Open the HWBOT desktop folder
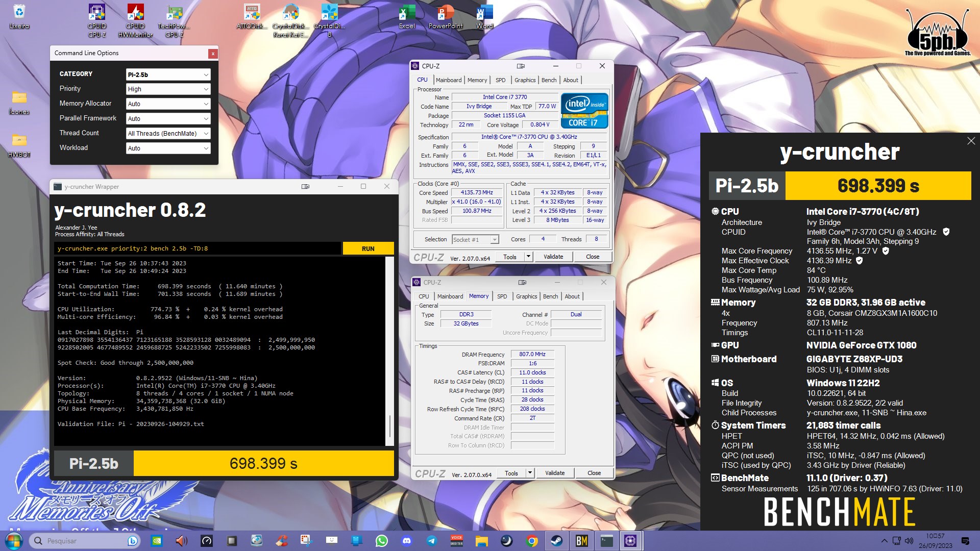 19,145
